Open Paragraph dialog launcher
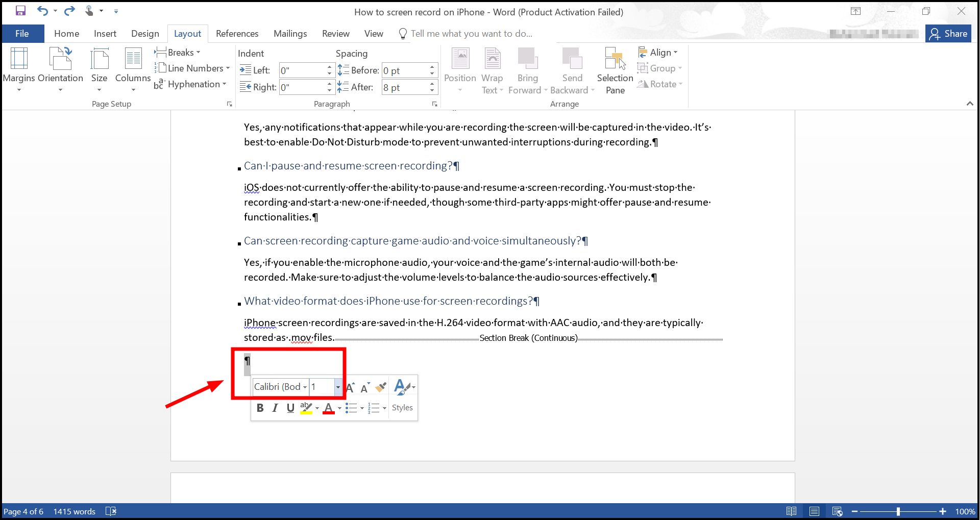Screen dimensions: 980x520 [x=435, y=104]
